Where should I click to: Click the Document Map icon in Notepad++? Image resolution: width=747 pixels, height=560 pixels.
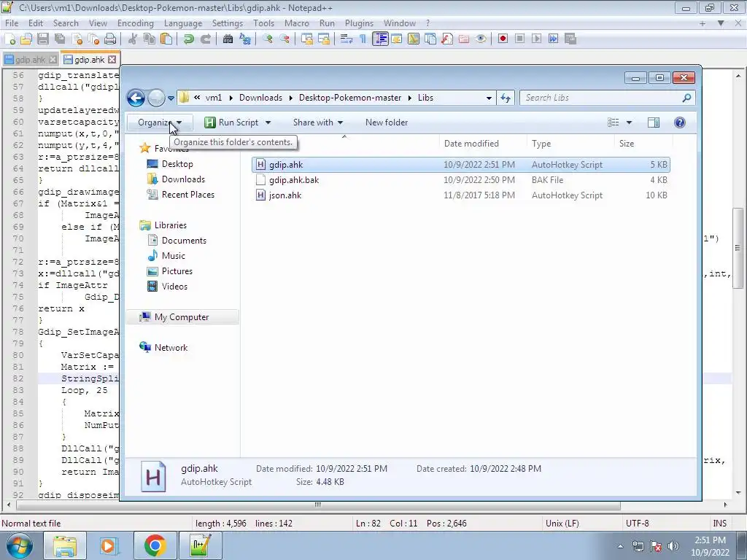414,39
